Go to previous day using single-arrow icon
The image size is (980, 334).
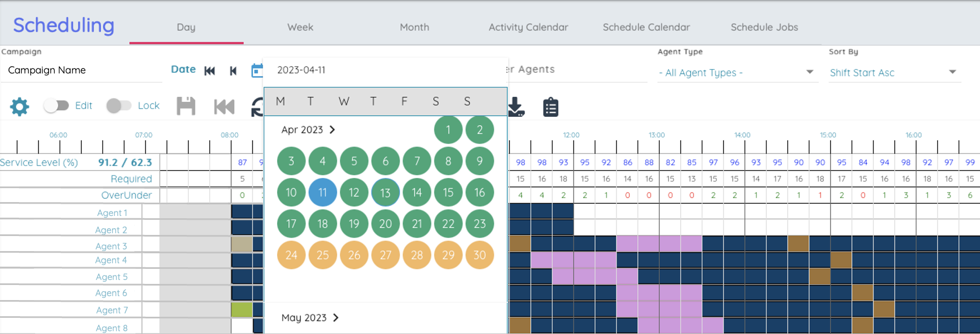pos(233,71)
